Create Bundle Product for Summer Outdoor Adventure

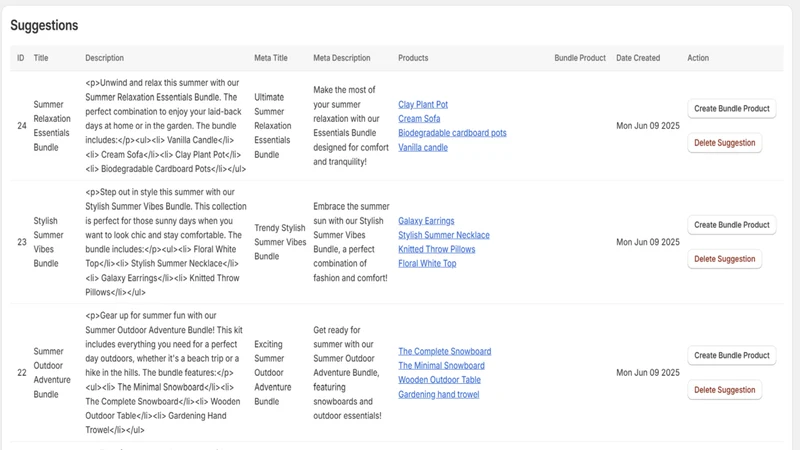732,356
